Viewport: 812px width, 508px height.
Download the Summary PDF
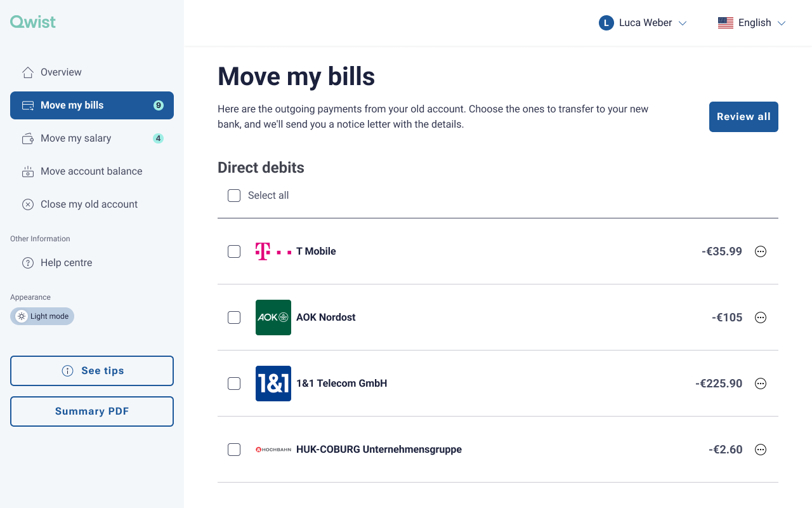pos(92,411)
